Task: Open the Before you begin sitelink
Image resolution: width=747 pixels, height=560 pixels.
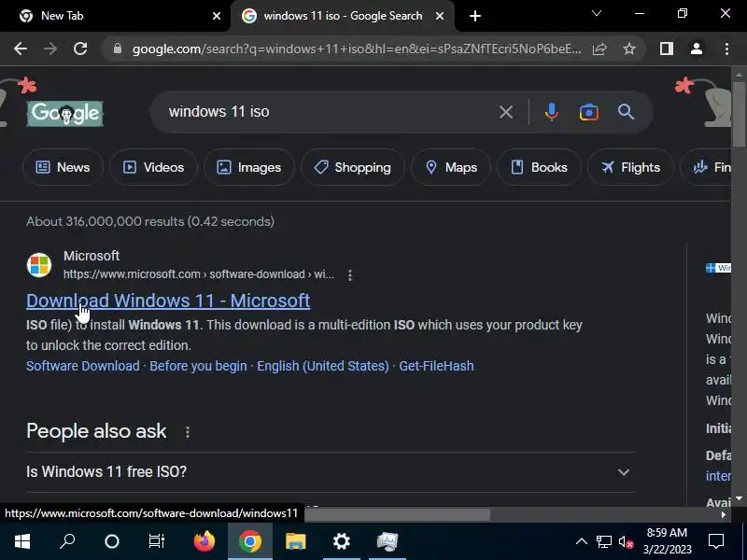Action: coord(198,366)
